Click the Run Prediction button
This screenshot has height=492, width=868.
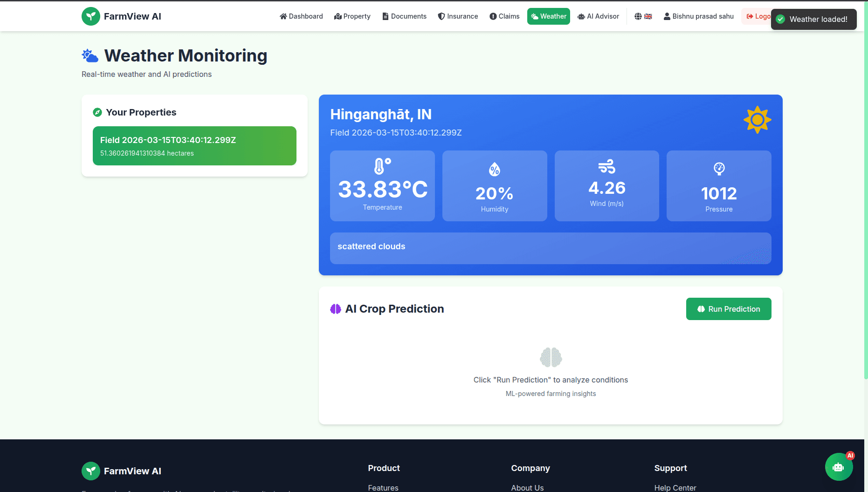pos(728,308)
